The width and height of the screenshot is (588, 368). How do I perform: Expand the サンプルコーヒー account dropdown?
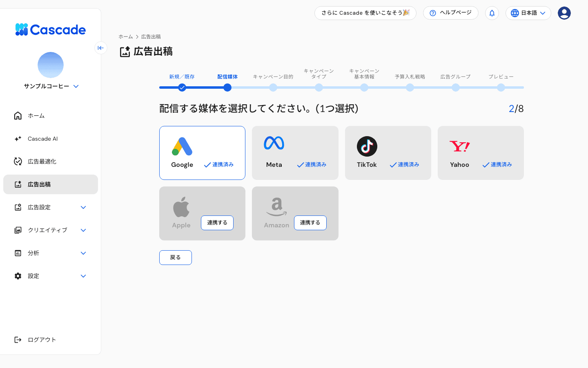76,86
